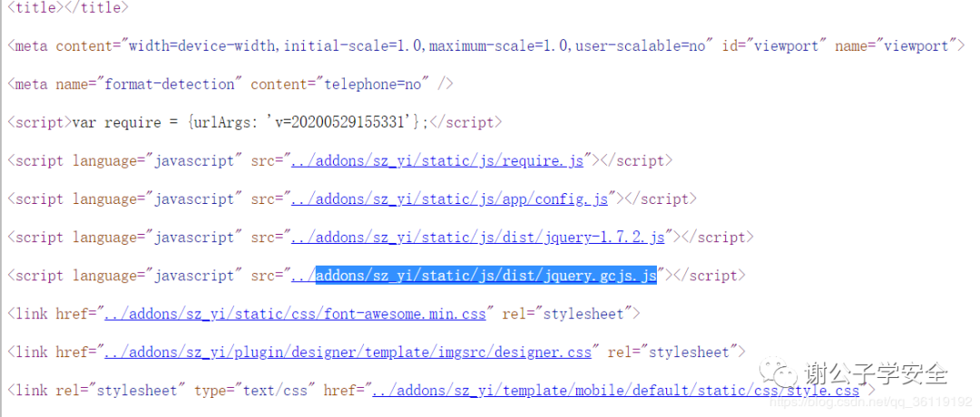The width and height of the screenshot is (980, 417).
Task: Click the empty title tag line
Action: pos(68,8)
